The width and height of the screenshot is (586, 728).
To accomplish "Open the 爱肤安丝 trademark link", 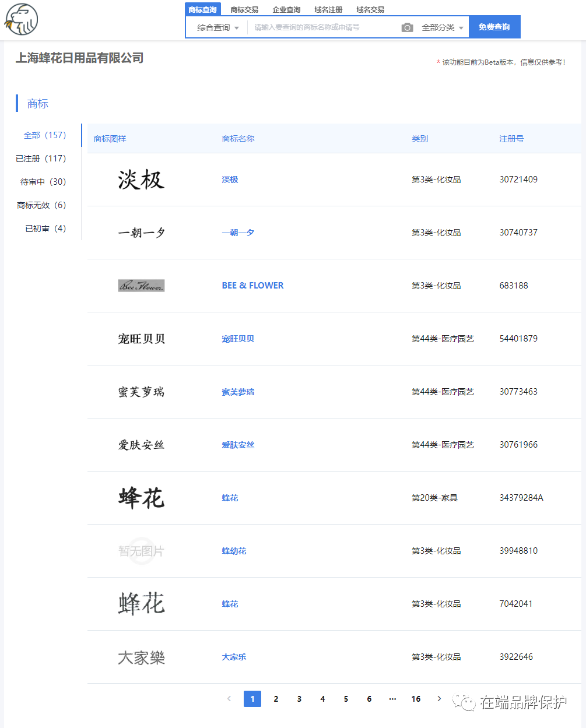I will [238, 445].
